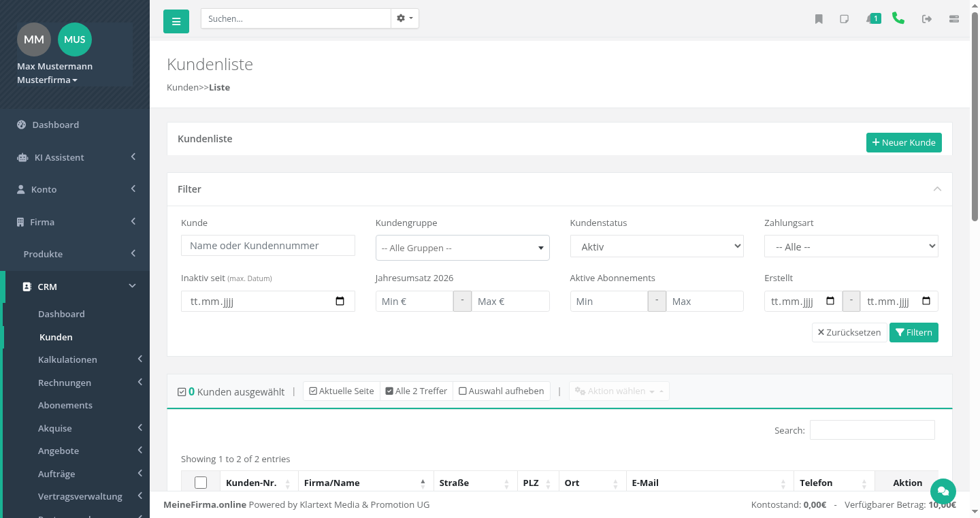Screen dimensions: 980x518
Task: Click the Neuer Kunde button
Action: click(904, 142)
